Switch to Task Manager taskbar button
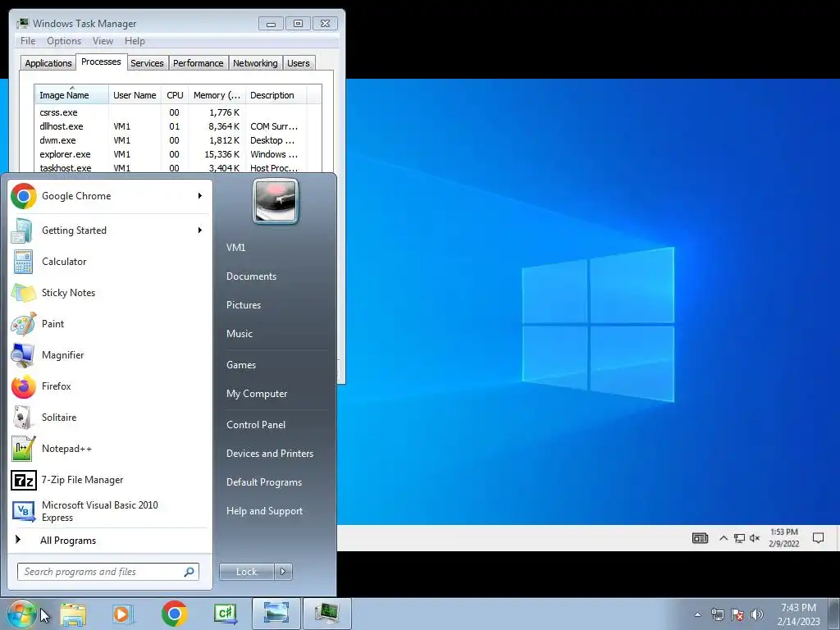The width and height of the screenshot is (840, 630). pyautogui.click(x=326, y=614)
